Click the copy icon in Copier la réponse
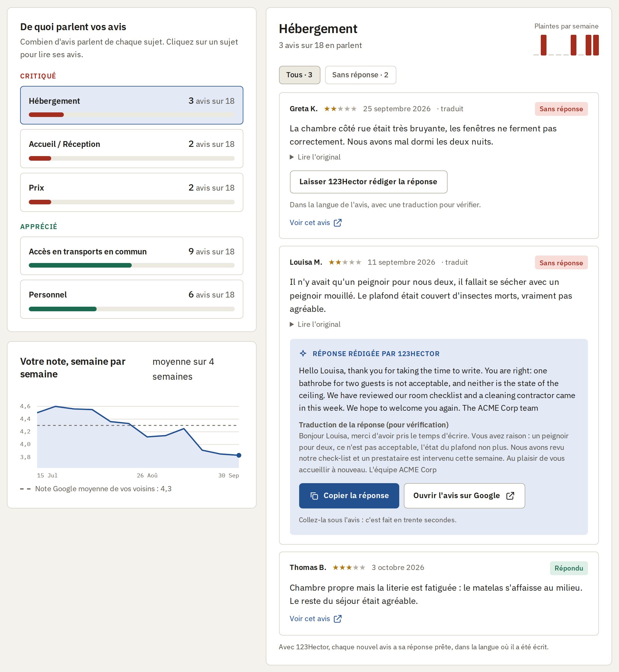This screenshot has height=672, width=619. [314, 496]
